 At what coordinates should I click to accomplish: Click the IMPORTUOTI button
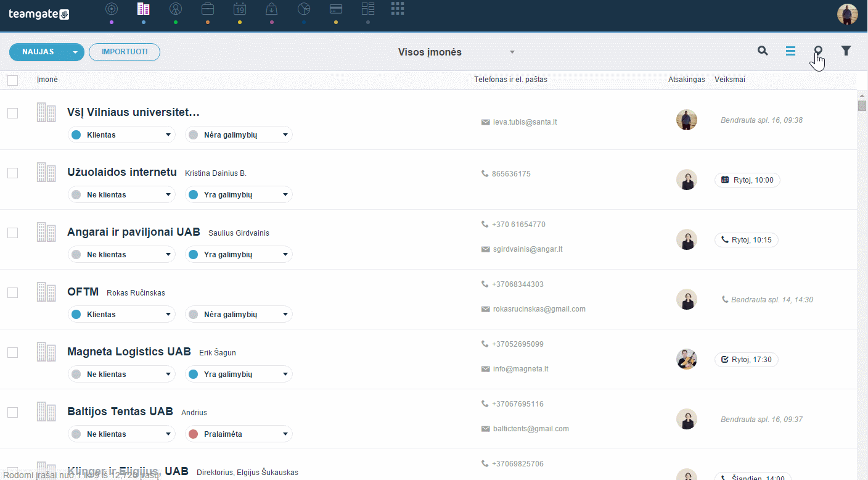tap(125, 52)
